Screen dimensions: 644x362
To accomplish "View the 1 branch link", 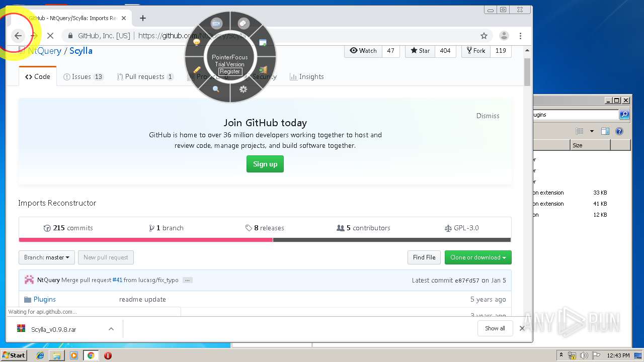I will [x=167, y=228].
